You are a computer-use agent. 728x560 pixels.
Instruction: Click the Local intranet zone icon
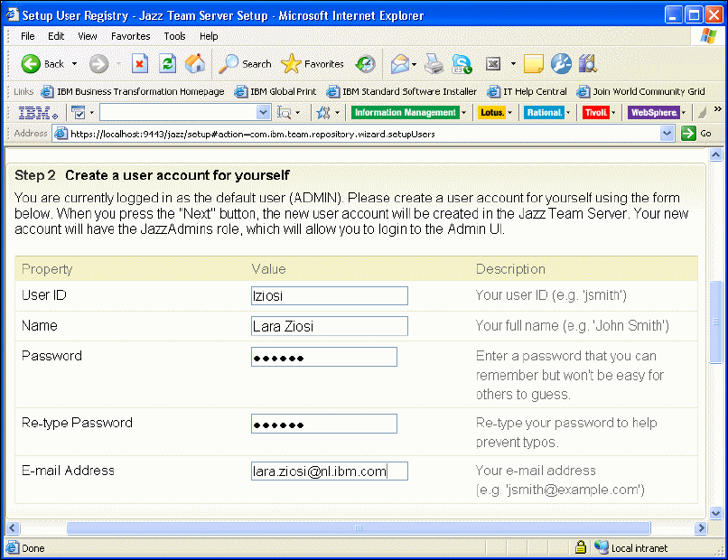tap(602, 547)
